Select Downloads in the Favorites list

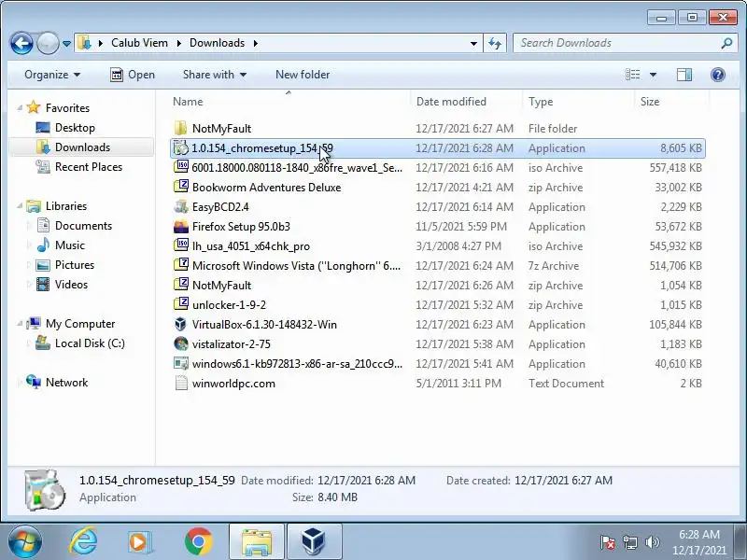pyautogui.click(x=82, y=147)
